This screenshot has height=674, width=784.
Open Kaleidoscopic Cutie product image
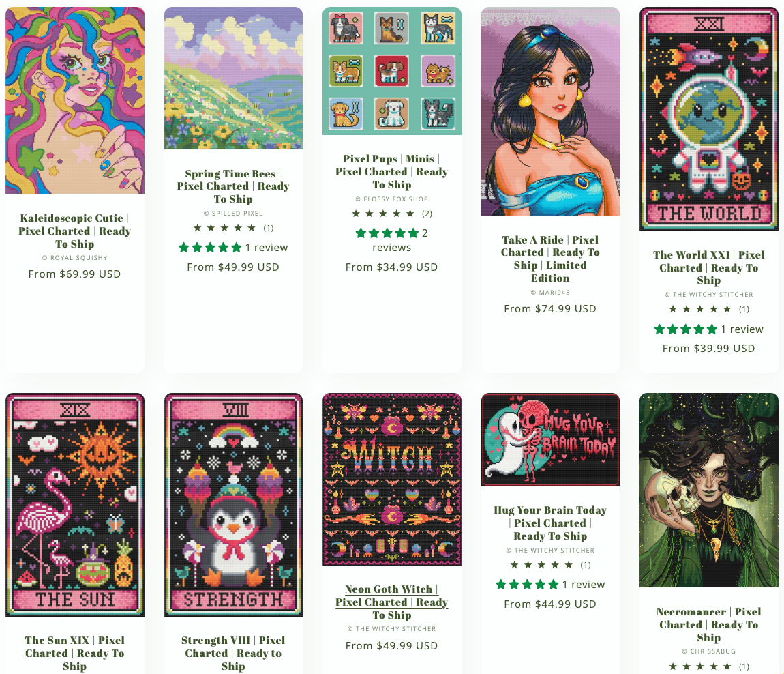click(x=75, y=100)
